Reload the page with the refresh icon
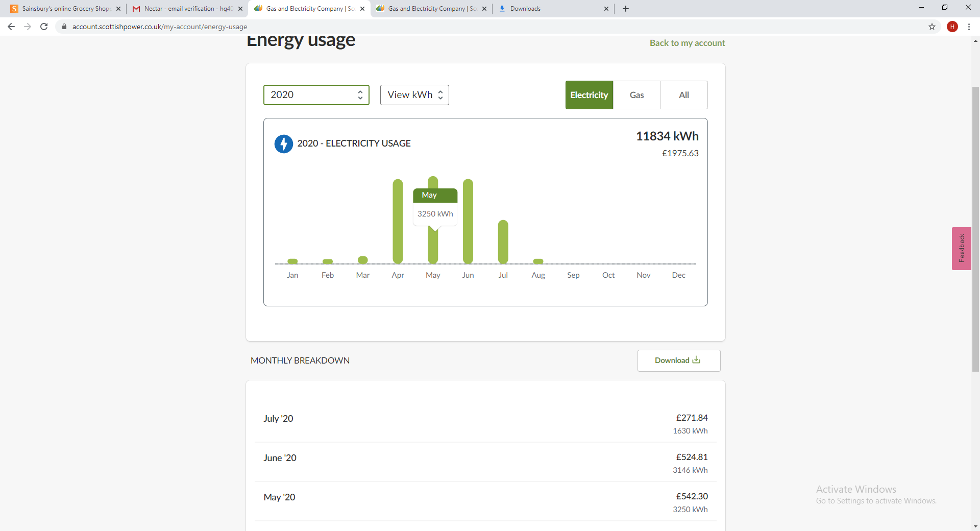The height and width of the screenshot is (531, 980). [x=44, y=27]
